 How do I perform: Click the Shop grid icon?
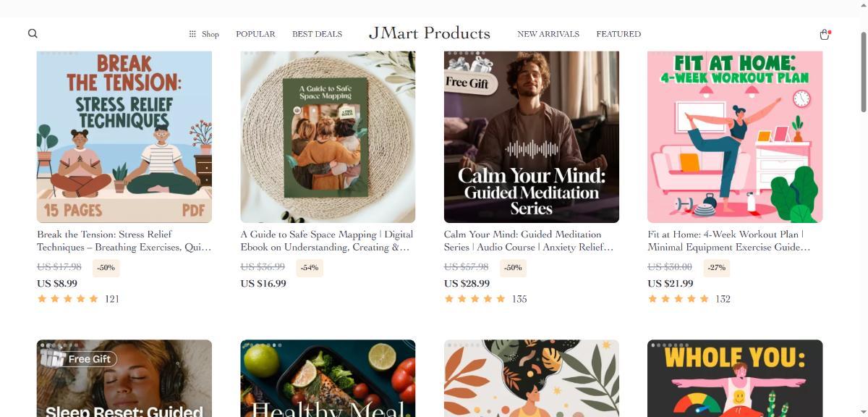click(x=192, y=34)
